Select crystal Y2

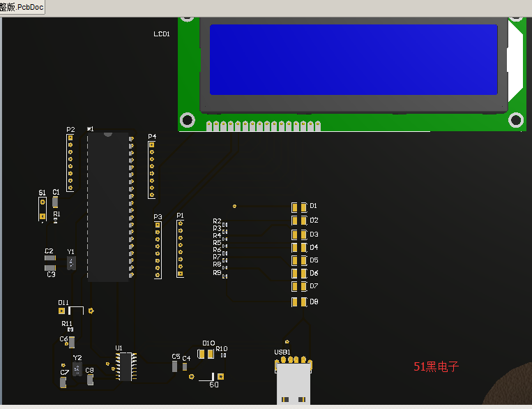pos(77,369)
